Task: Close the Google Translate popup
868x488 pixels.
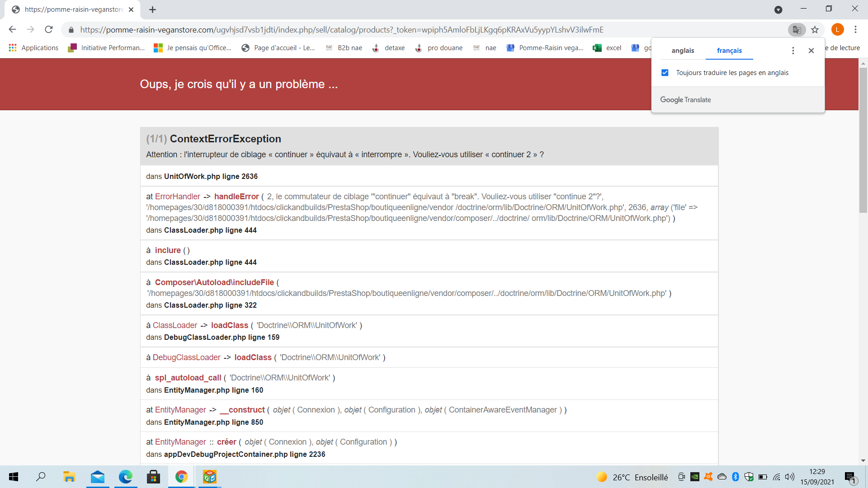Action: [x=811, y=51]
